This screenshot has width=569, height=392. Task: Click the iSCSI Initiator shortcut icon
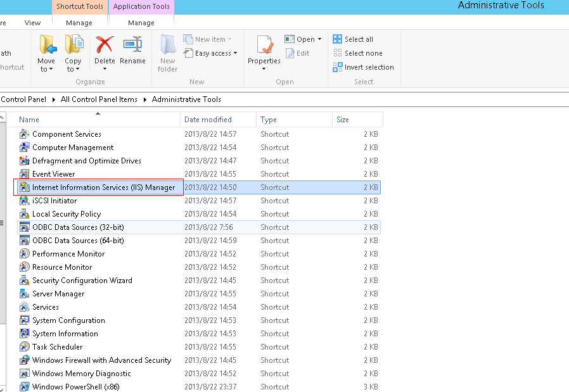24,201
